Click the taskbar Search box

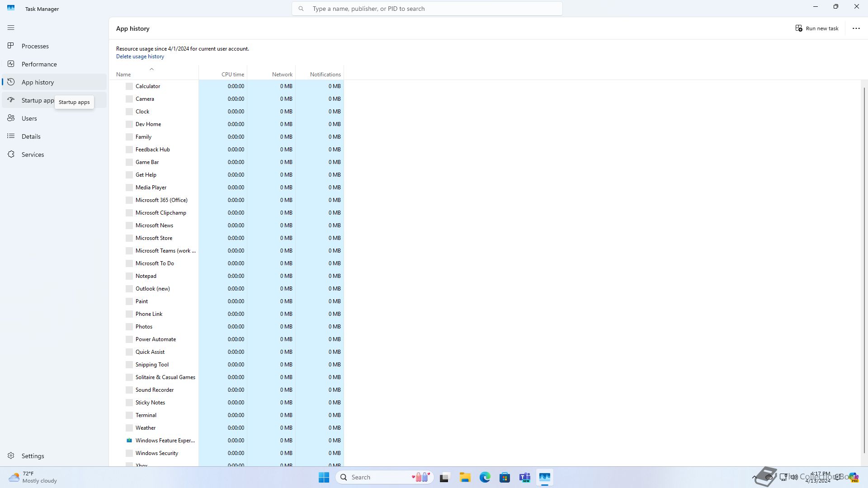pos(384,477)
